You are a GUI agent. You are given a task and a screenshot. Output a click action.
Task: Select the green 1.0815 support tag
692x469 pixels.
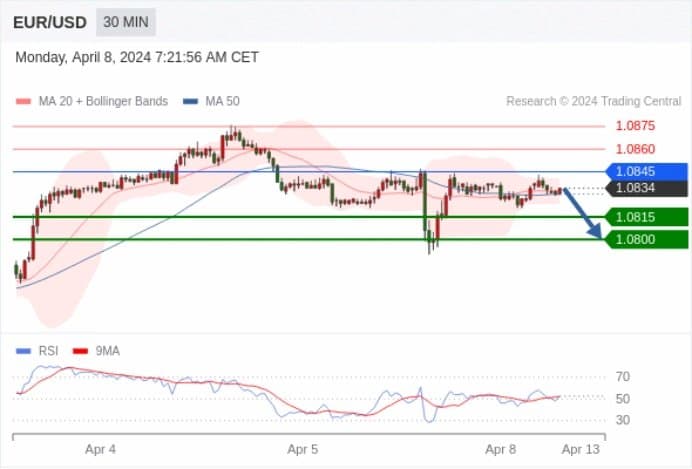[x=647, y=217]
